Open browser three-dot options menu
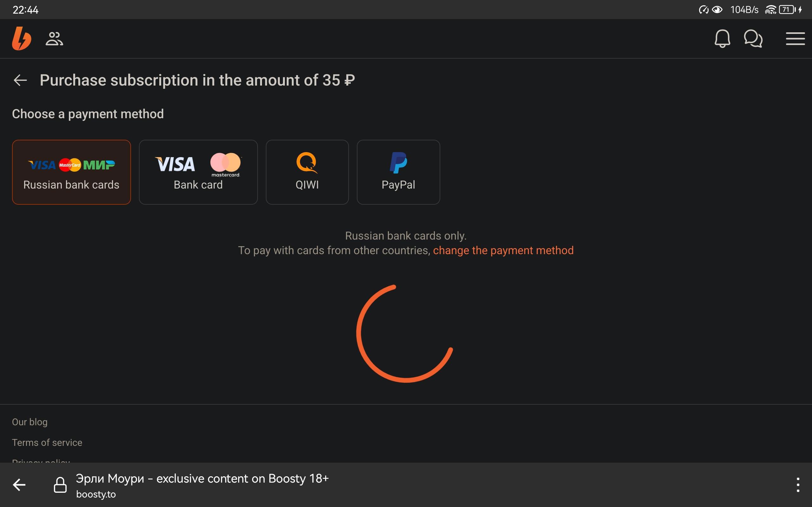This screenshot has width=812, height=507. tap(798, 485)
